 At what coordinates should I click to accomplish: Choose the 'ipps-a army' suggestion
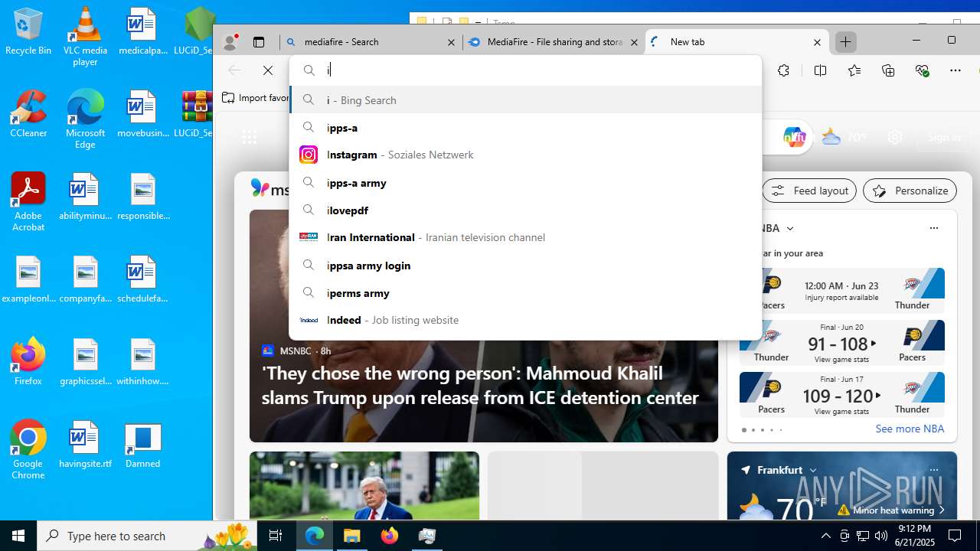[525, 182]
